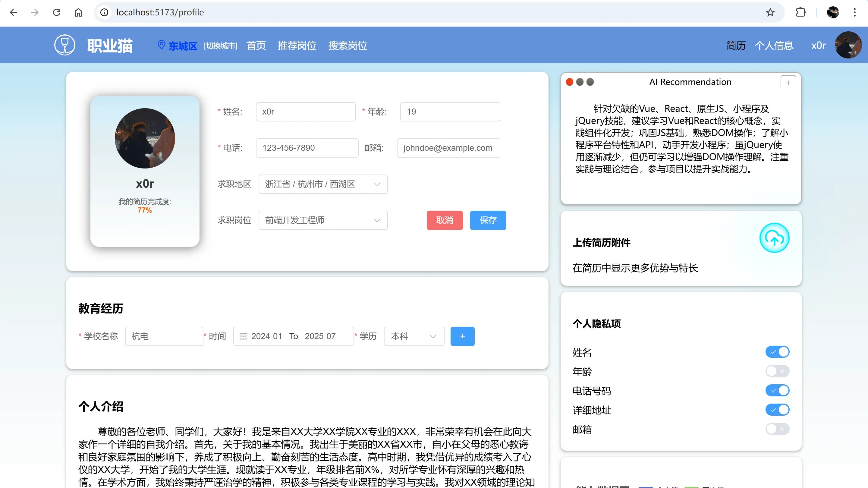
Task: Open the 求职地区 region dropdown
Action: [323, 184]
